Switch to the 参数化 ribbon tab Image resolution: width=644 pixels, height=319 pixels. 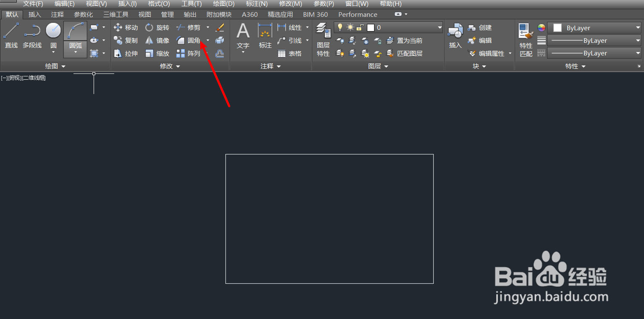[x=84, y=14]
